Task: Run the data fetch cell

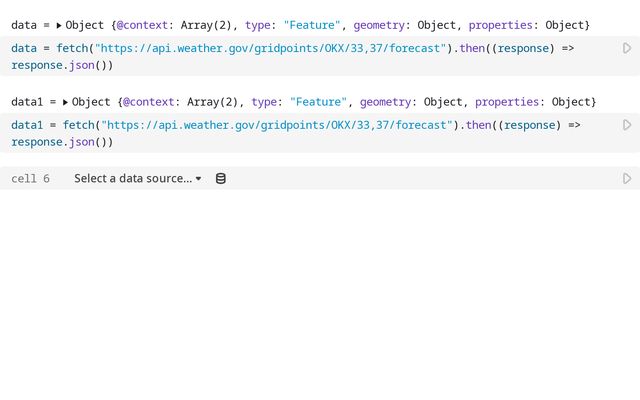Action: 627,48
